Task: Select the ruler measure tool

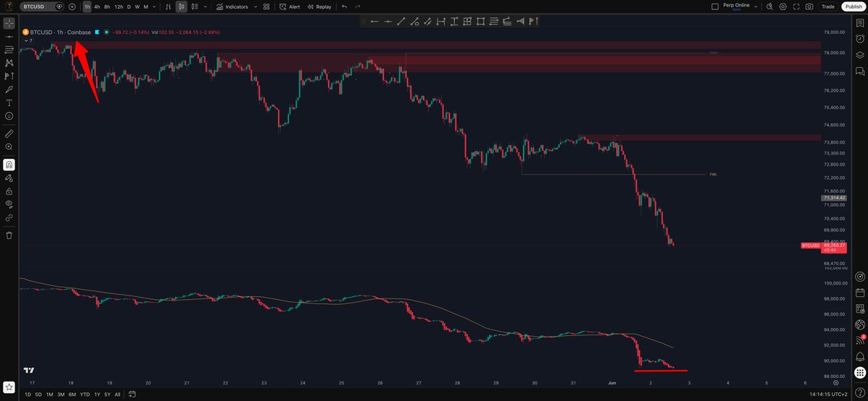Action: pos(9,134)
